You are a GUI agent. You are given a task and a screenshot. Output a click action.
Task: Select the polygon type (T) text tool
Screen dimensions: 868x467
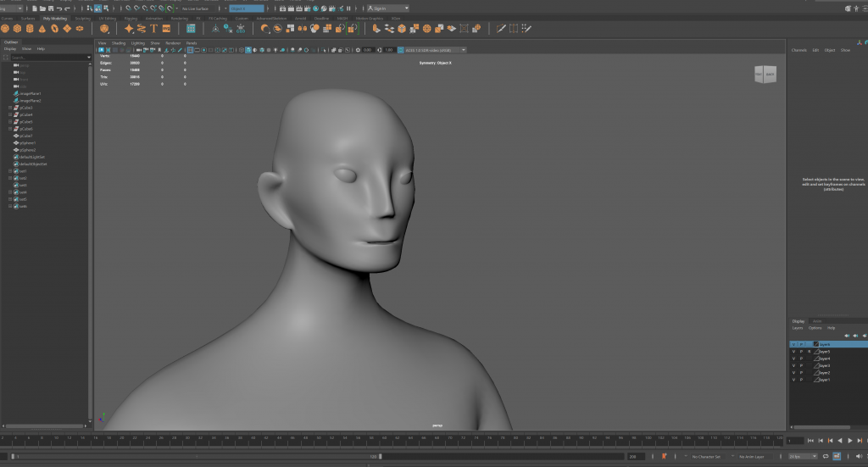click(154, 28)
